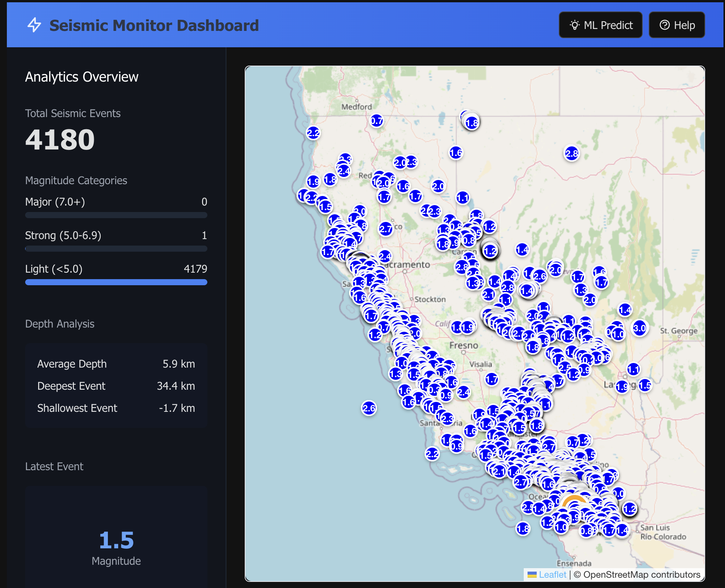Click the lightning bolt dashboard logo
This screenshot has width=725, height=588.
tap(34, 25)
